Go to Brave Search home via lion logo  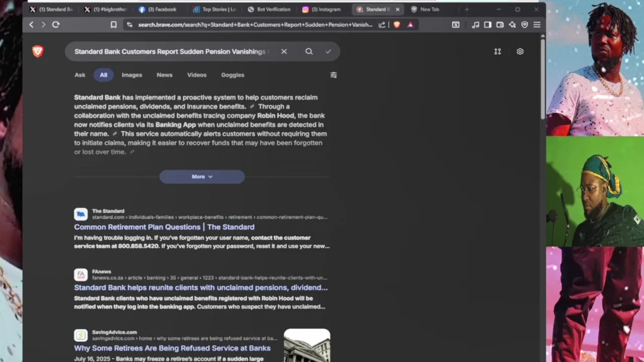(x=38, y=51)
